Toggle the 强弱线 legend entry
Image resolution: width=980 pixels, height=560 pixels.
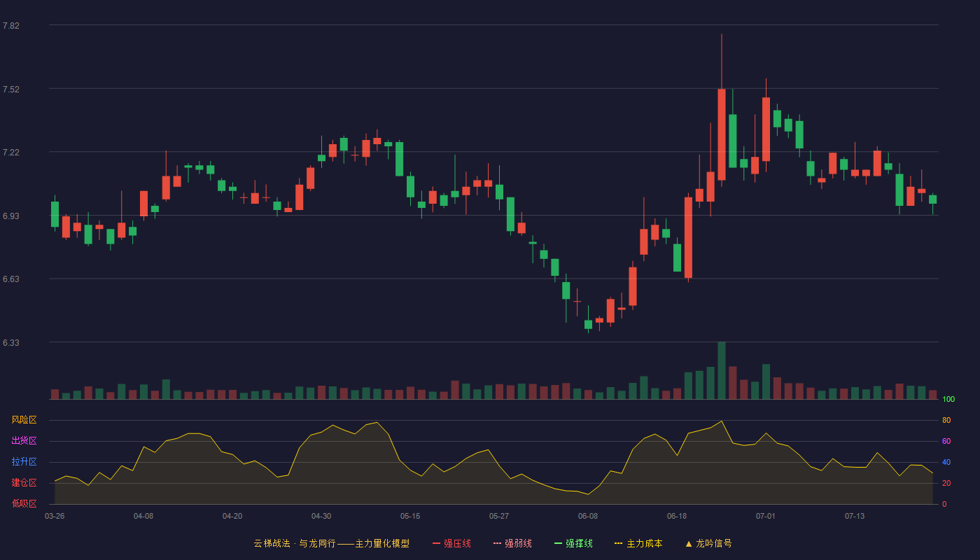(512, 543)
